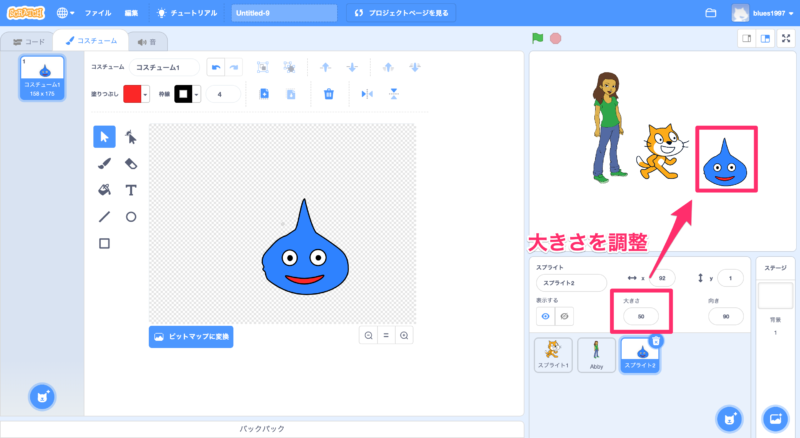Viewport: 800px width, 438px height.
Task: Select the Text tool
Action: [131, 189]
